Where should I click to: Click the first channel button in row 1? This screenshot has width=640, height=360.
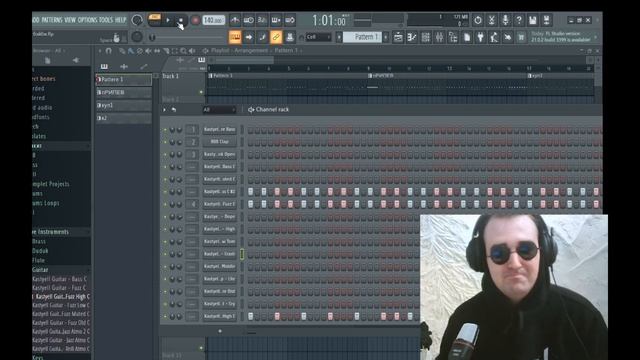tap(220, 129)
